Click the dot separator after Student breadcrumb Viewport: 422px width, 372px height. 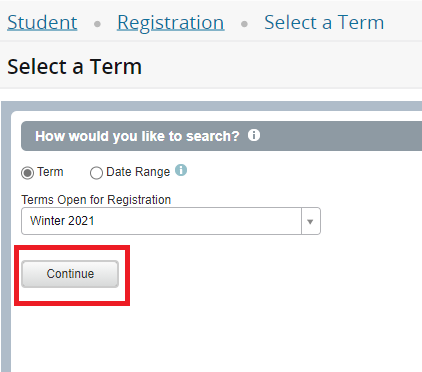tap(97, 24)
